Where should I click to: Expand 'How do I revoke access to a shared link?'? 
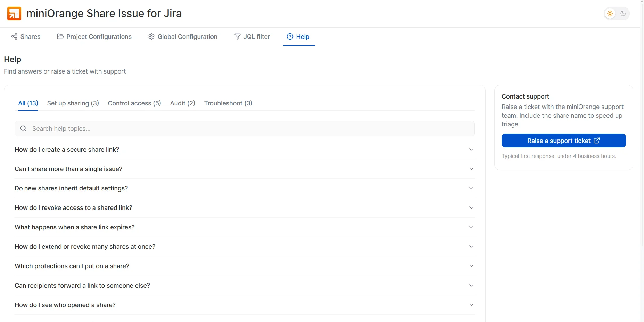(245, 208)
